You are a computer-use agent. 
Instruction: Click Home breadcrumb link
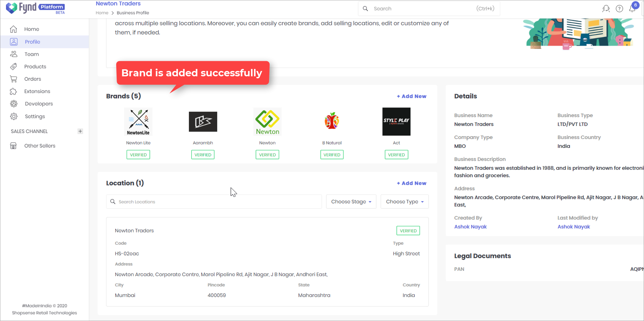(102, 13)
